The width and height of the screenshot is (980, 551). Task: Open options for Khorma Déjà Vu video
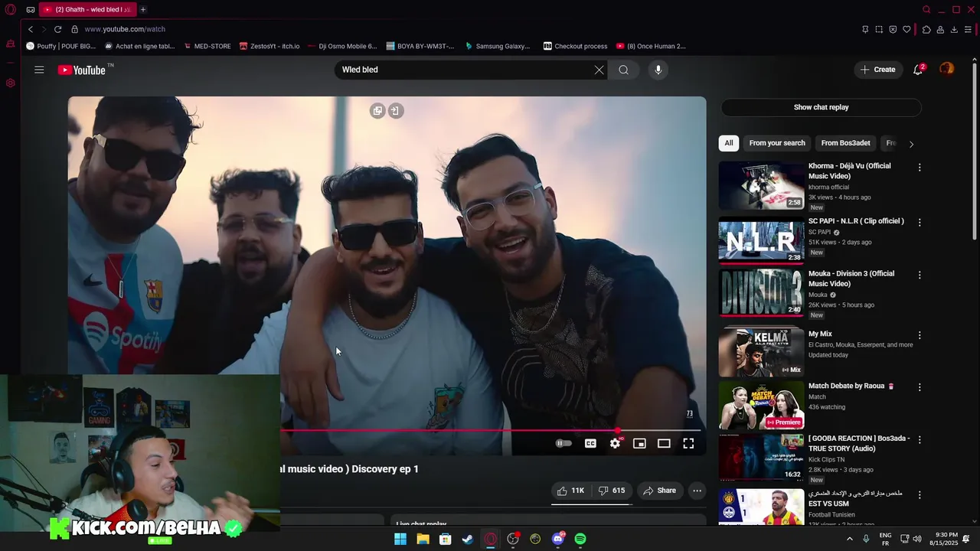click(920, 167)
